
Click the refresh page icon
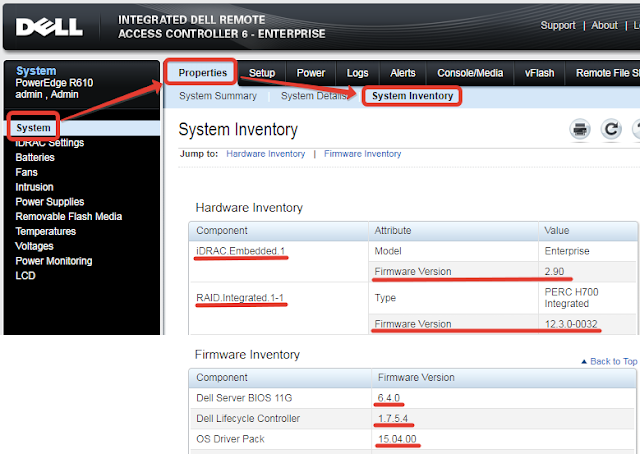611,129
